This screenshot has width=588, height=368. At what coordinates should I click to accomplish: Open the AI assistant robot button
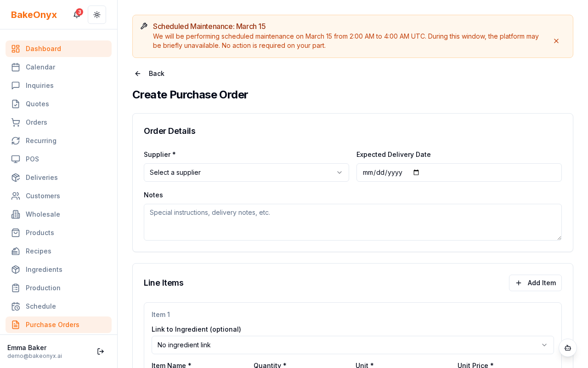coord(568,348)
